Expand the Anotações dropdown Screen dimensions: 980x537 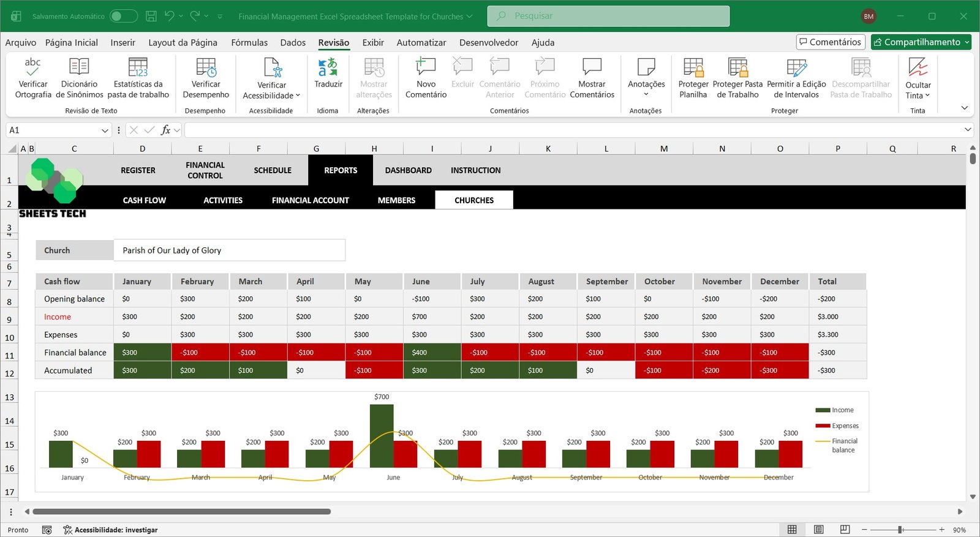pyautogui.click(x=646, y=94)
